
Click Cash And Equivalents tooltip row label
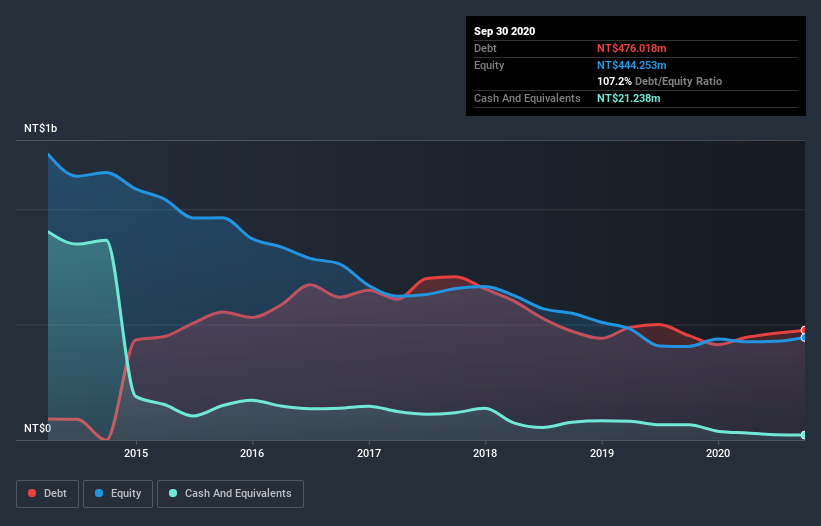coord(527,98)
